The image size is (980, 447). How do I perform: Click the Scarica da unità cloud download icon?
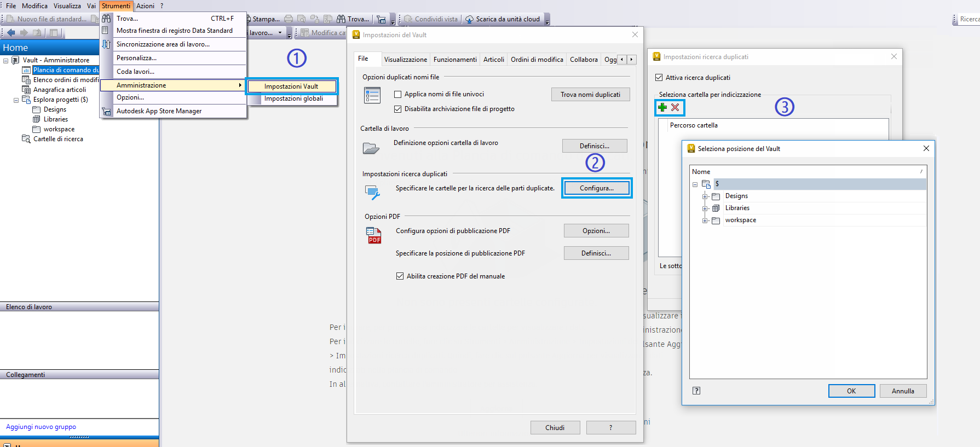[x=469, y=19]
